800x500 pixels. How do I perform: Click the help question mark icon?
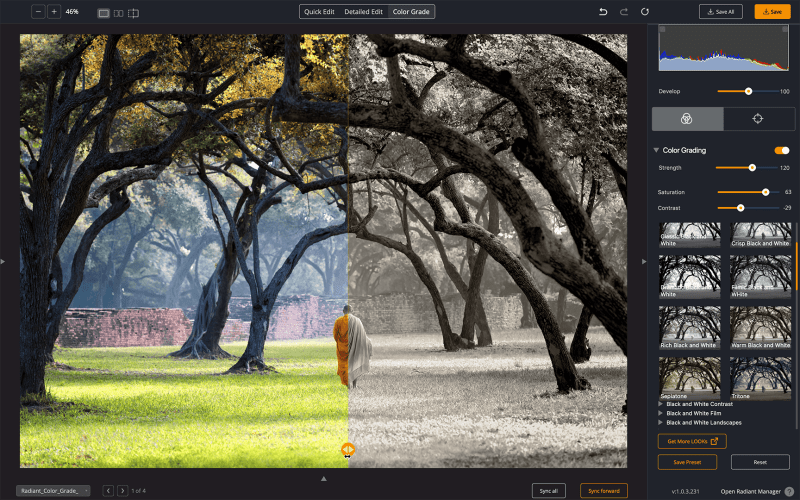pos(789,491)
